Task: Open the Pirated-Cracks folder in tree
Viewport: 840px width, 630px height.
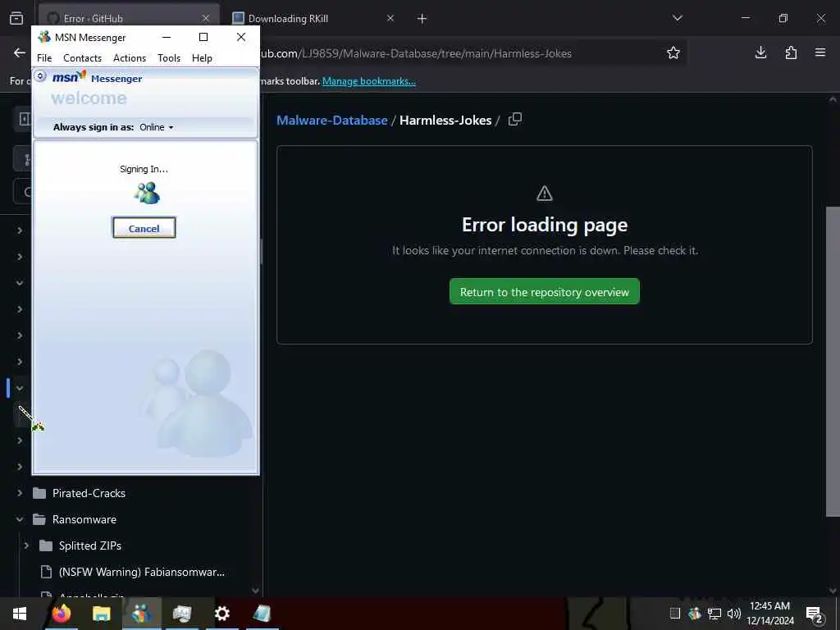Action: [x=89, y=493]
